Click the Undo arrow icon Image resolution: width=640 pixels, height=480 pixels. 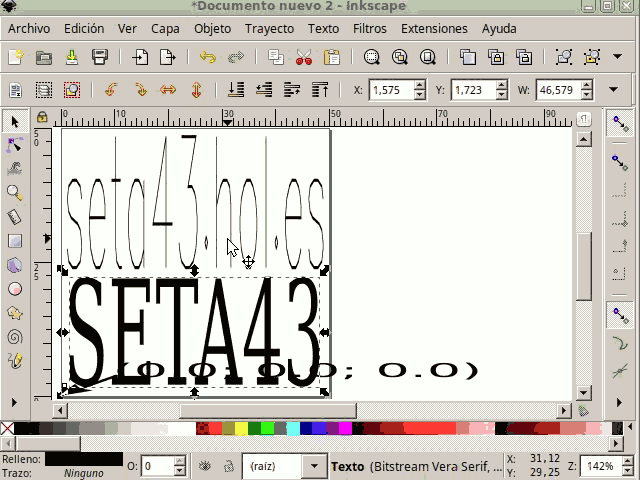(x=207, y=57)
